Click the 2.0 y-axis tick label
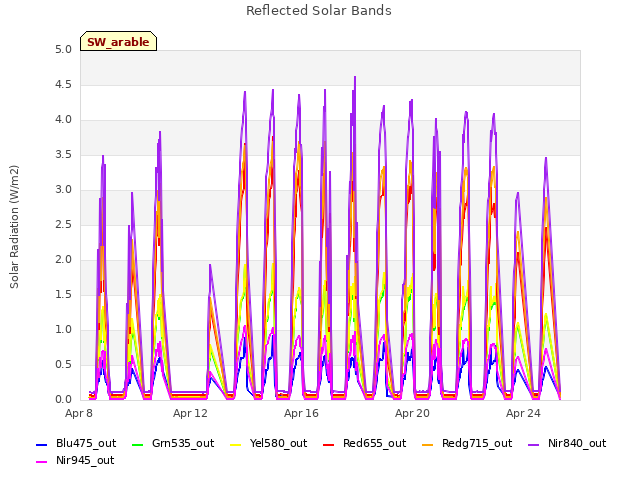The width and height of the screenshot is (640, 480). coord(63,260)
